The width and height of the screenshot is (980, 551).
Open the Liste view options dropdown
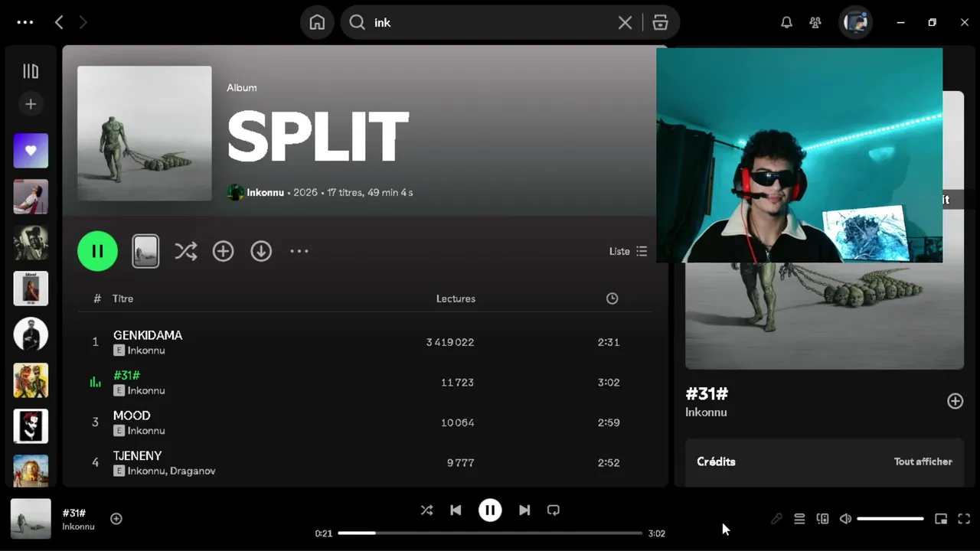coord(628,251)
